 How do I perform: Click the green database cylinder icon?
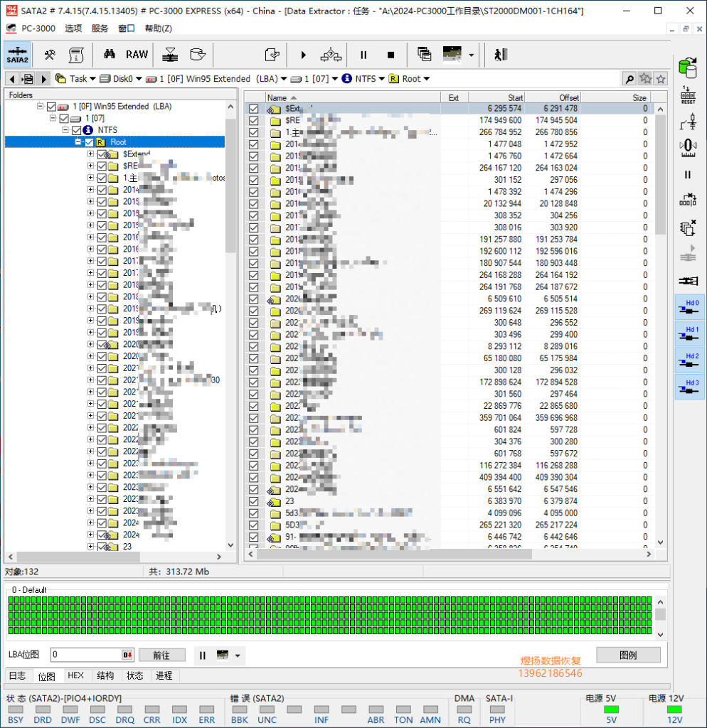point(688,68)
